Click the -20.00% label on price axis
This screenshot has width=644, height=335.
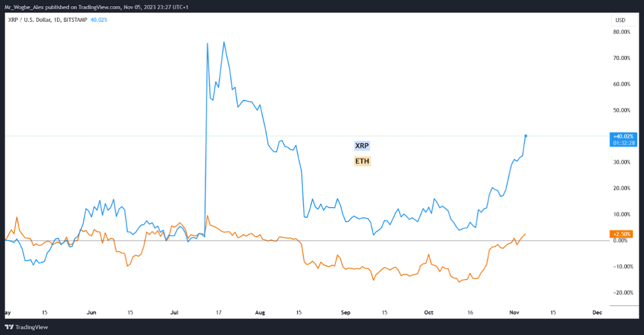pos(622,292)
